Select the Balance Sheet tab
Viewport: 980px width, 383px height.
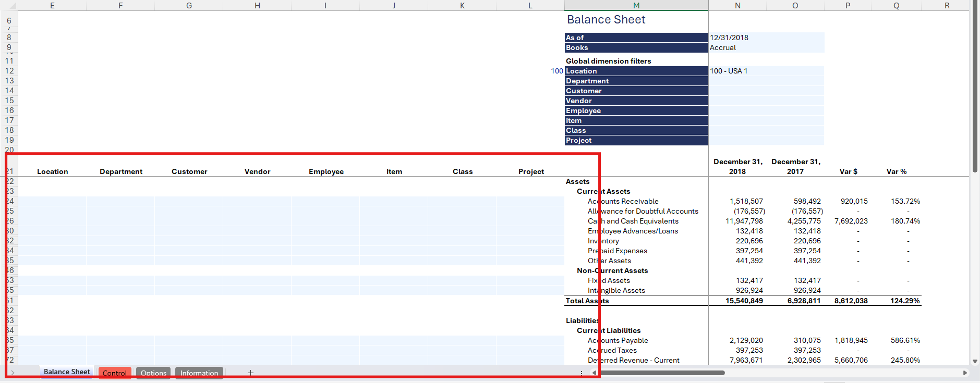coord(67,372)
